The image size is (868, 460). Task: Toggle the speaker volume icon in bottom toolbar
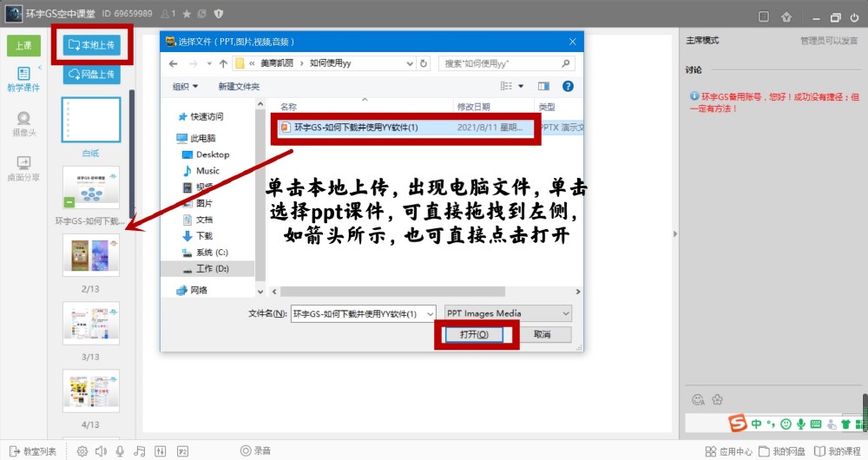click(x=102, y=451)
